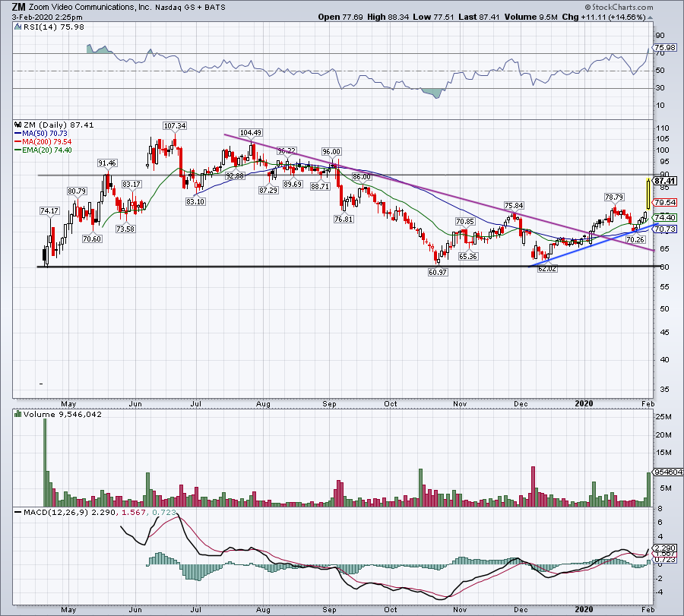Image resolution: width=684 pixels, height=616 pixels.
Task: Click the 75.98 tag on the RSI axis
Action: 665,48
